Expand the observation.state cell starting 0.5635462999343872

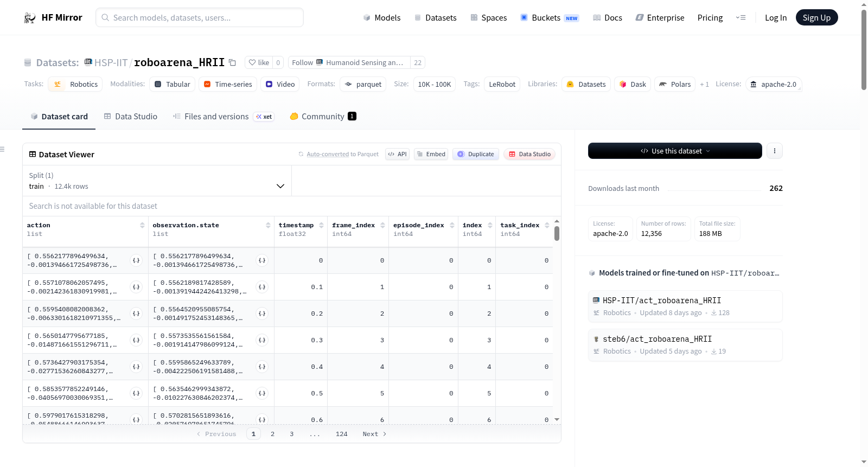pyautogui.click(x=262, y=393)
